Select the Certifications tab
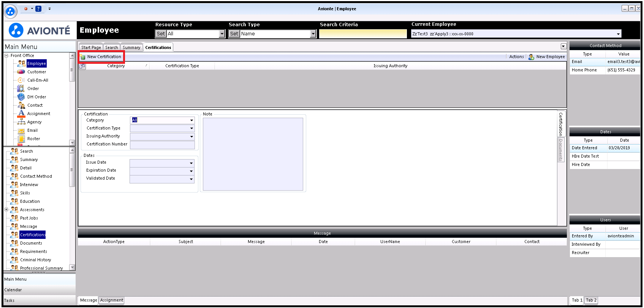This screenshot has width=644, height=308. (x=158, y=47)
